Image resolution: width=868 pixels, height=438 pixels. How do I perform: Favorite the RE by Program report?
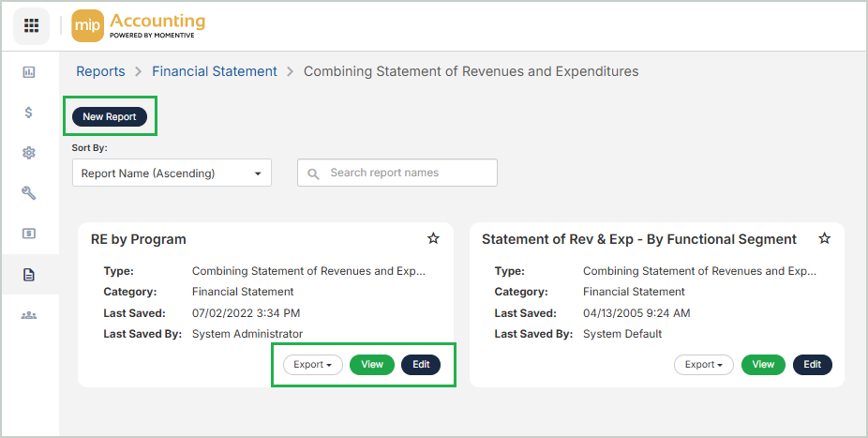tap(433, 239)
